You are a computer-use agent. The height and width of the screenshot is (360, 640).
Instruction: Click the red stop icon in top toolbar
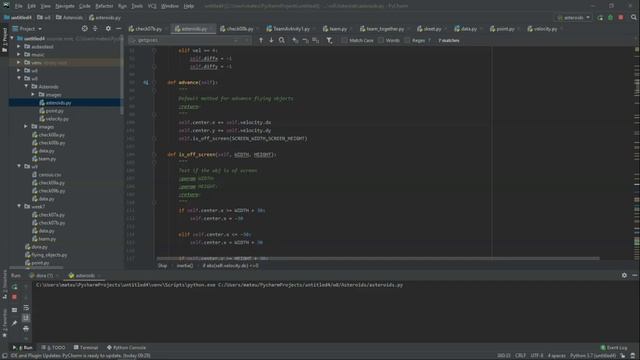point(621,18)
